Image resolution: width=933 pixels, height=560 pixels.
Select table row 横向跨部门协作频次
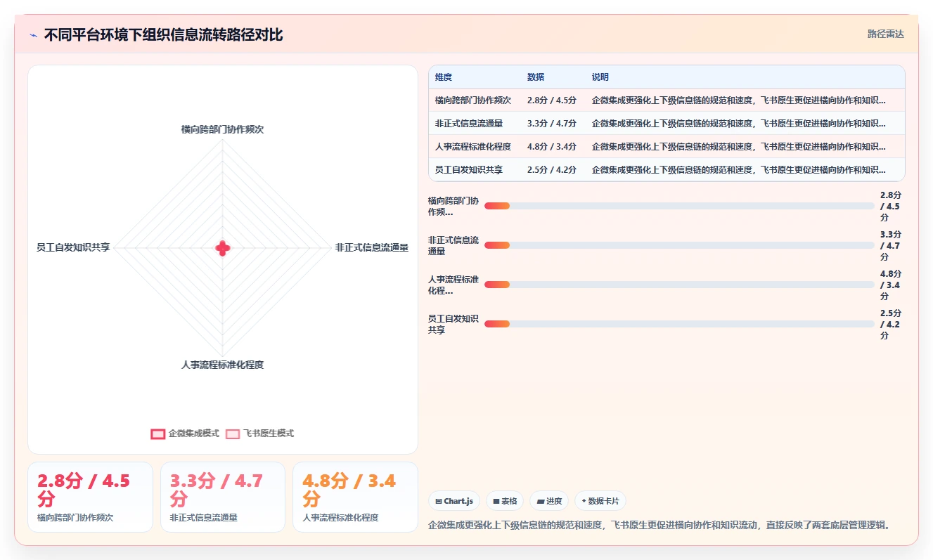667,100
